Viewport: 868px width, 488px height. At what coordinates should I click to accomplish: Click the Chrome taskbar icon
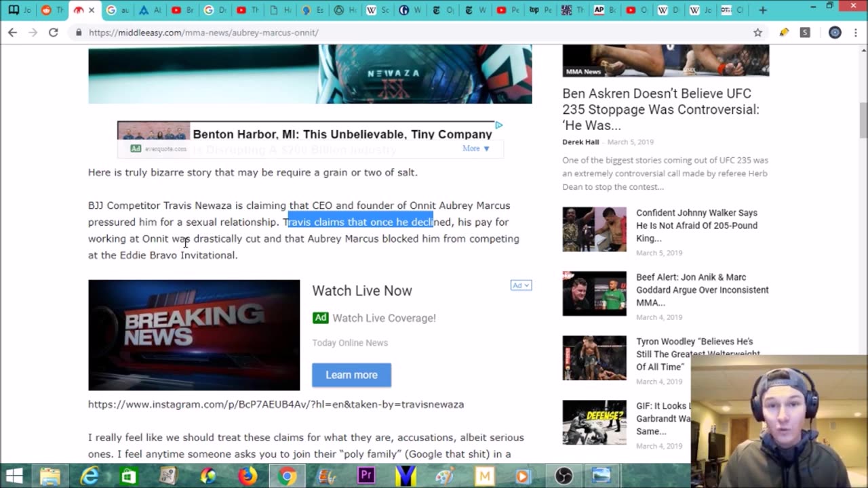tap(287, 476)
